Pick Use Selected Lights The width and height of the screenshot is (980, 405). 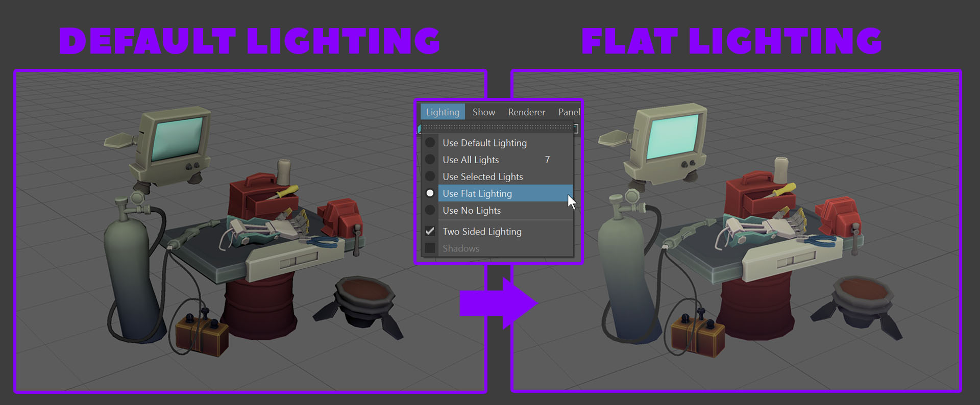[482, 176]
